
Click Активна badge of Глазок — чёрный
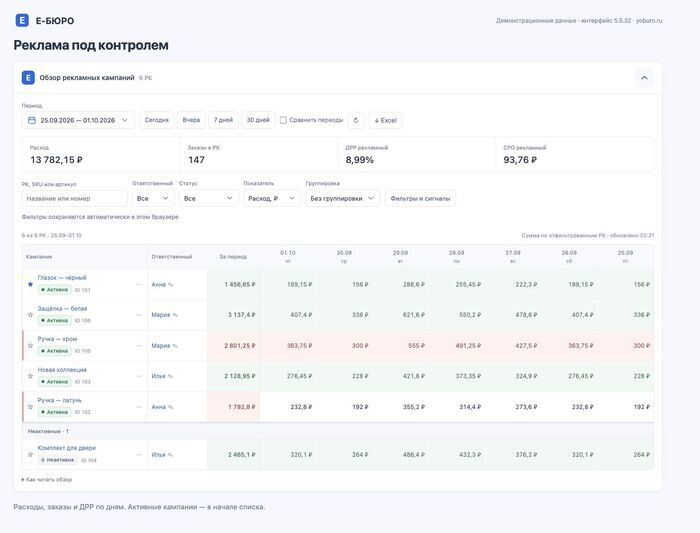pos(54,290)
